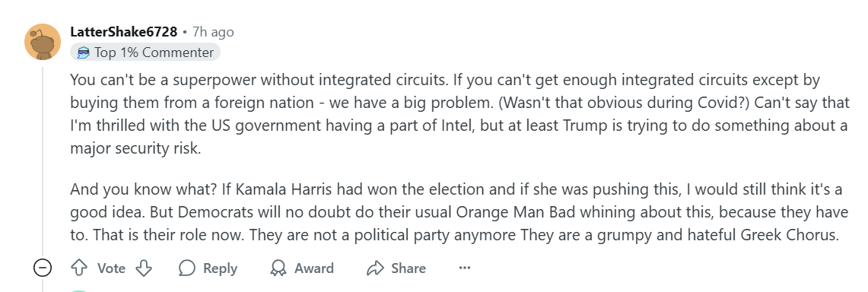Click the Award ribbon icon
The width and height of the screenshot is (868, 292).
tap(278, 268)
